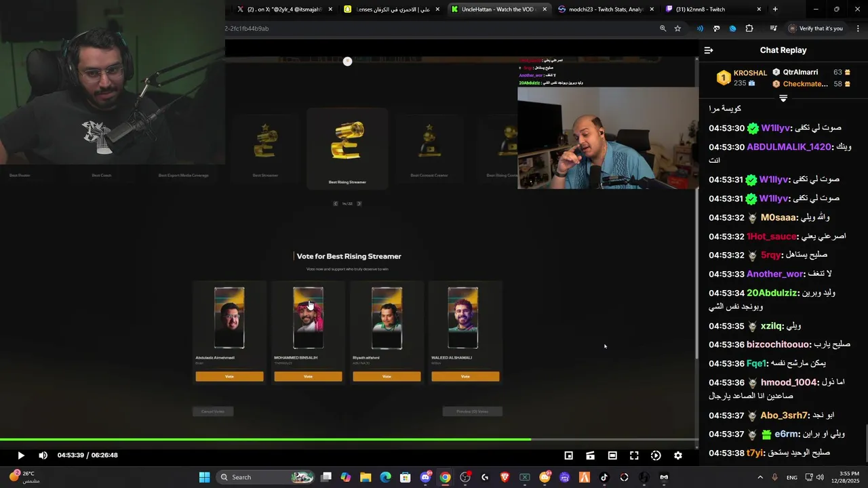Vote for Riyadh alfahmi
Image resolution: width=868 pixels, height=488 pixels.
[387, 376]
